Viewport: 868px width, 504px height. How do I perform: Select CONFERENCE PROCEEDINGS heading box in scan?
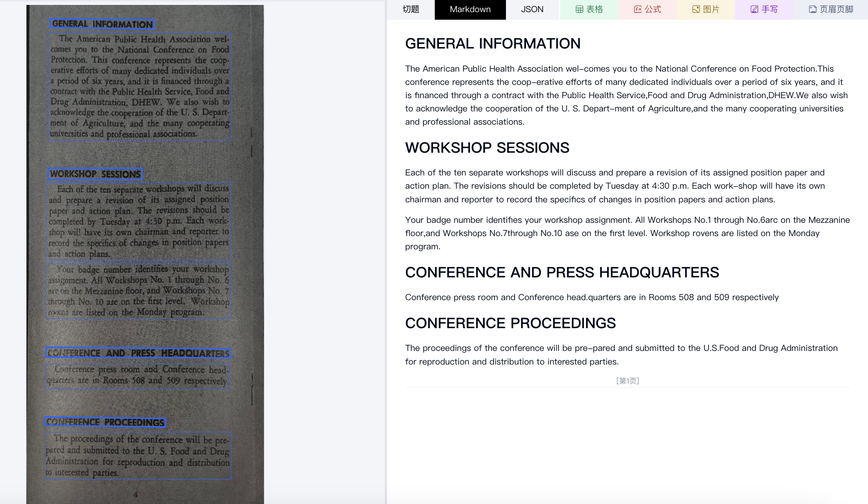coord(106,422)
